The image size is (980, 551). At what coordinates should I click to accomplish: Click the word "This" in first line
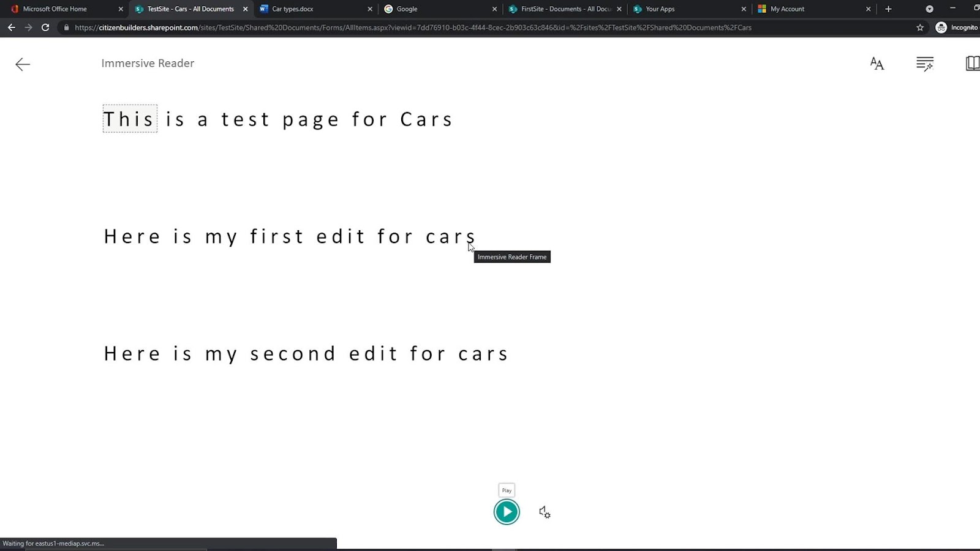pos(129,119)
